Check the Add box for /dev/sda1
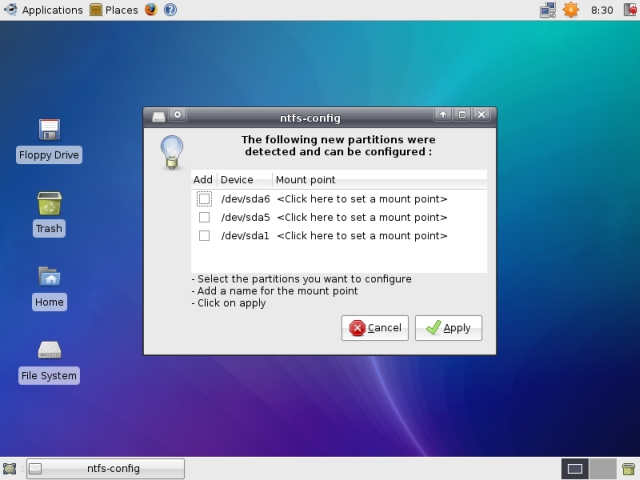640x480 pixels. pos(204,236)
